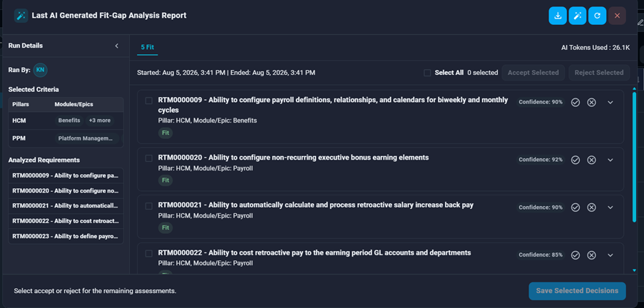Click the AI magic wand regenerate button
Image resolution: width=644 pixels, height=308 pixels.
point(578,16)
